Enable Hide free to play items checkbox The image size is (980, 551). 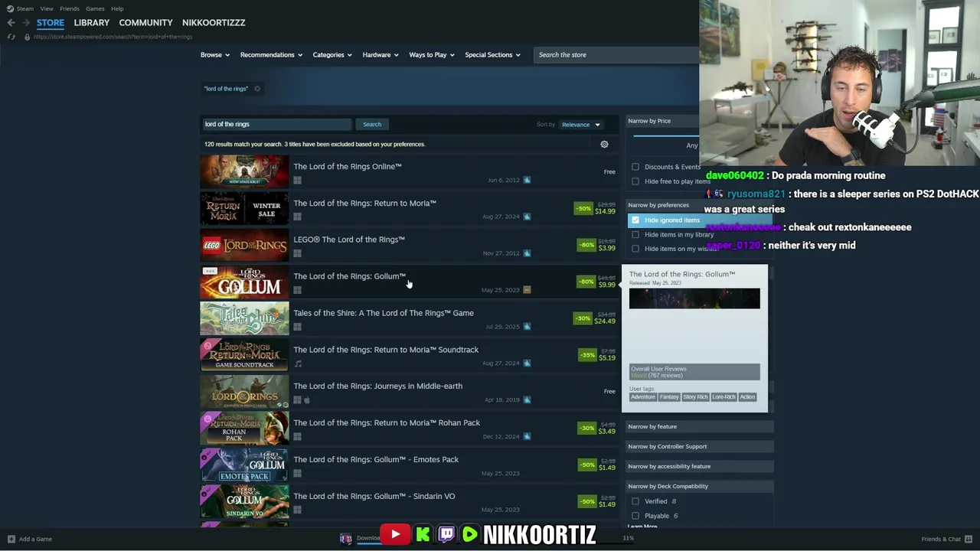point(635,181)
